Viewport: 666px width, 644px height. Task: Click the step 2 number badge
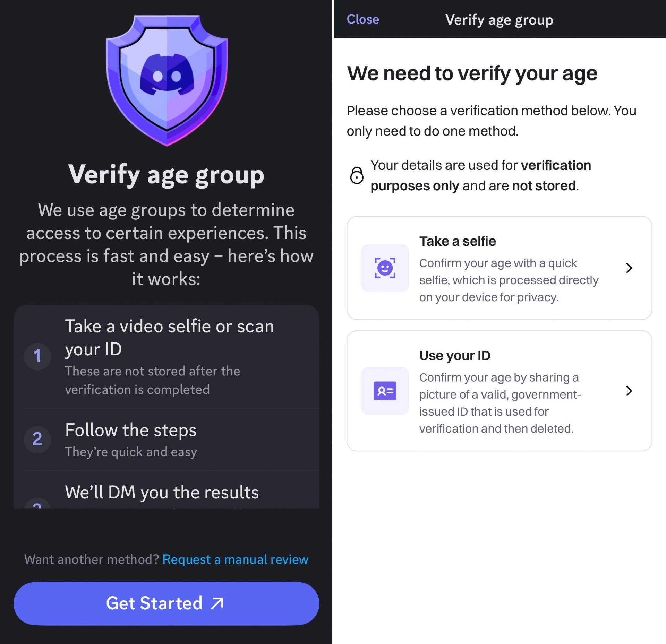[x=37, y=439]
